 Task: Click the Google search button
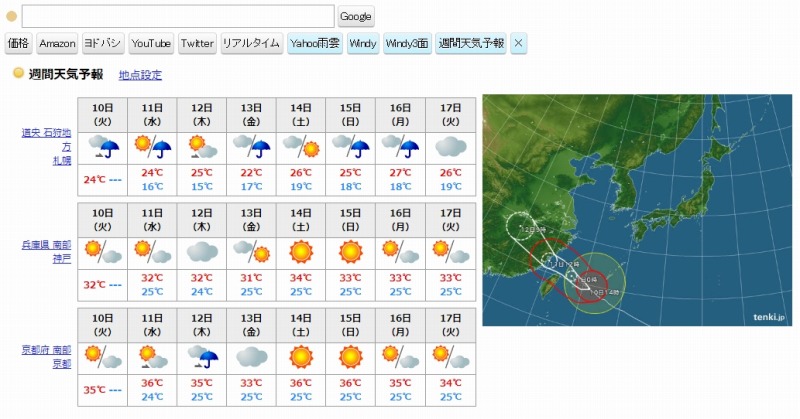coord(356,16)
